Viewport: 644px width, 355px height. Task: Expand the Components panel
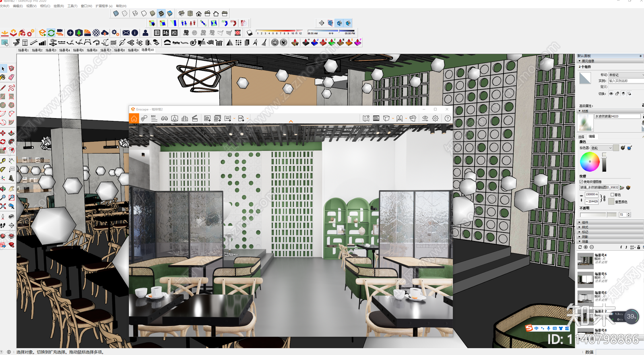[609, 222]
